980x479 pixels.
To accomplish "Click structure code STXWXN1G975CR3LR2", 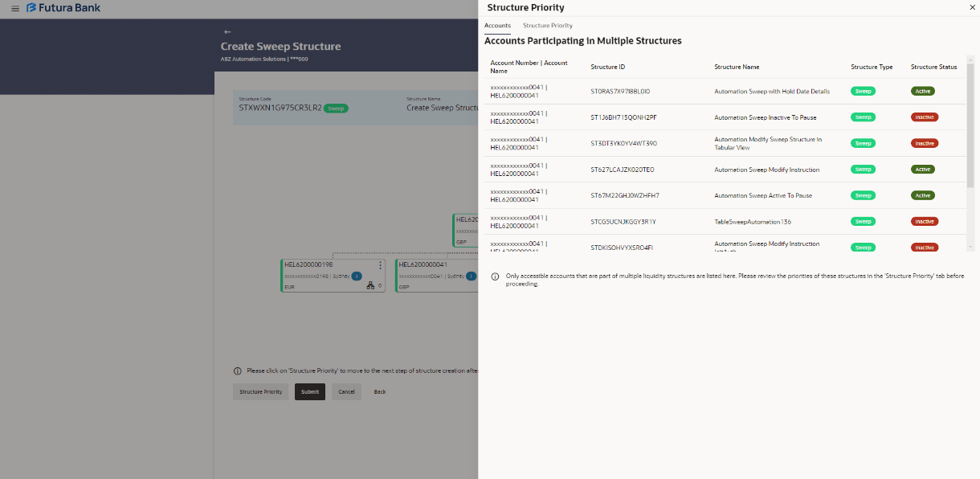I will (x=280, y=108).
